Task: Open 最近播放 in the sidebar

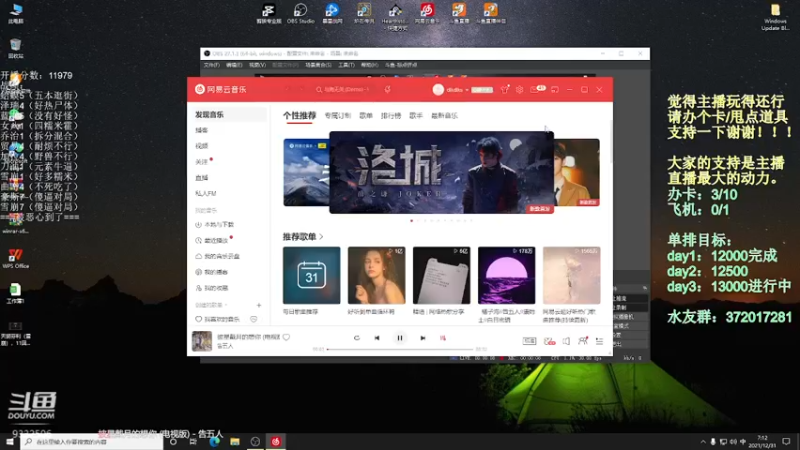Action: (x=212, y=240)
